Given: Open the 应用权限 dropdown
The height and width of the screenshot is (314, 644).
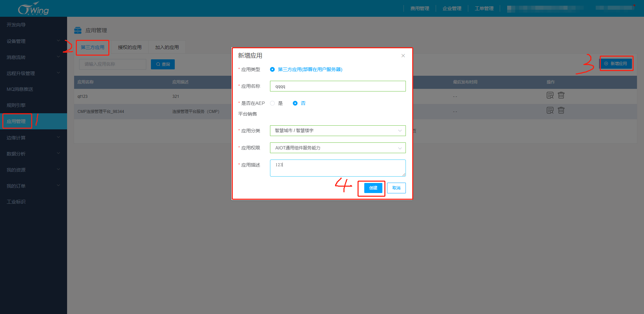Looking at the screenshot, I should coord(338,148).
